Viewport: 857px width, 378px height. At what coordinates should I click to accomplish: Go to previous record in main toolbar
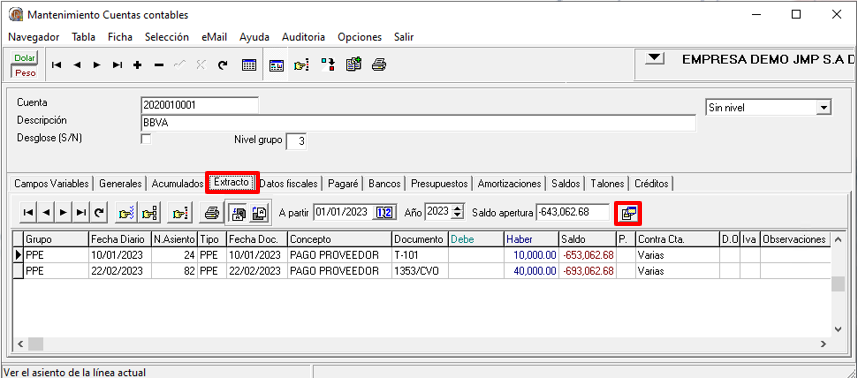77,65
